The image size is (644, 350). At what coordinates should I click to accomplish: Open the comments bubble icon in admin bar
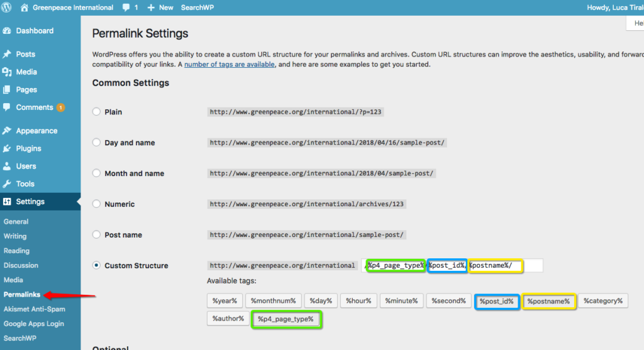(126, 8)
